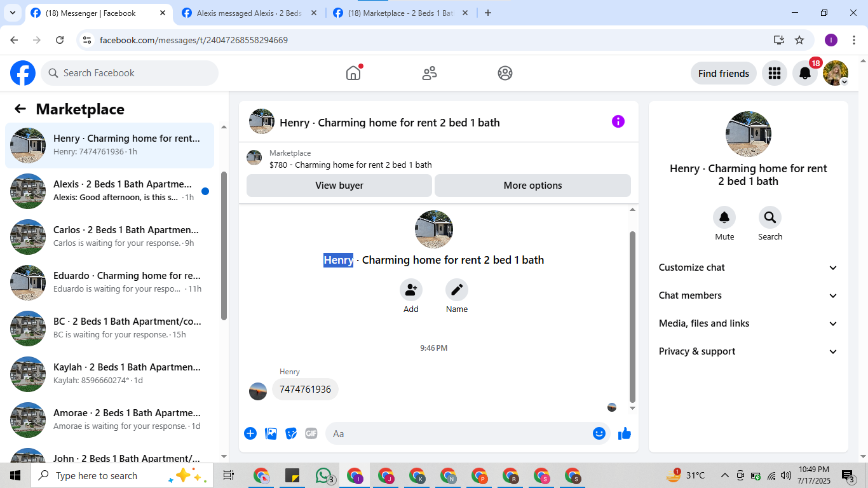Screen dimensions: 868x488
Task: Open the Facebook logo home link
Action: coord(23,73)
